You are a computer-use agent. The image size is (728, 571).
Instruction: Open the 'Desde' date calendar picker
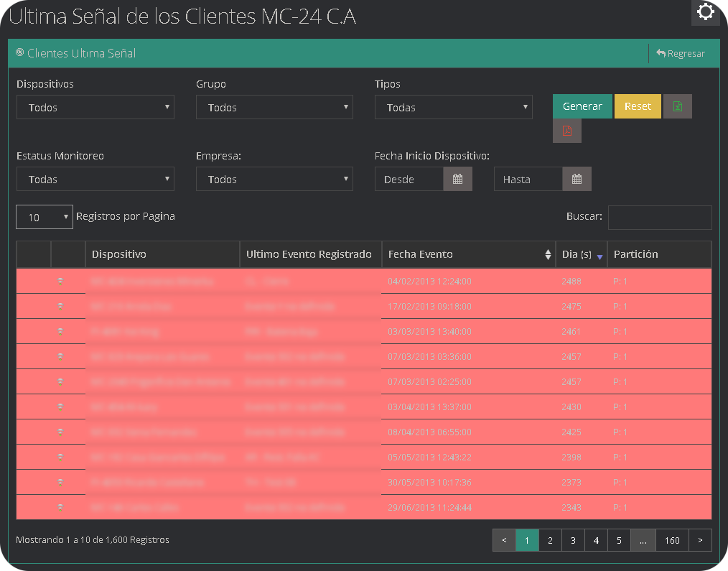point(457,179)
